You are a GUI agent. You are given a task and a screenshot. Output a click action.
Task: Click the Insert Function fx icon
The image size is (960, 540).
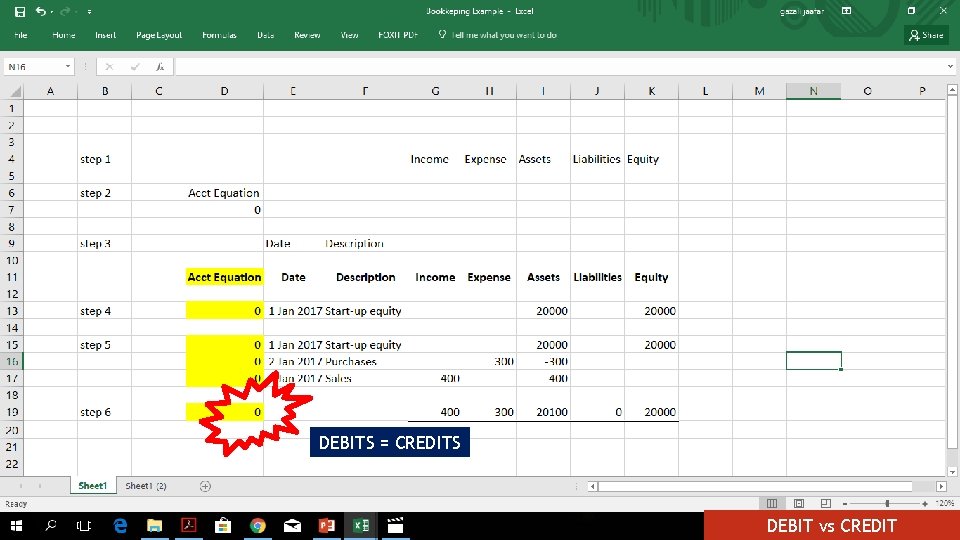point(160,67)
